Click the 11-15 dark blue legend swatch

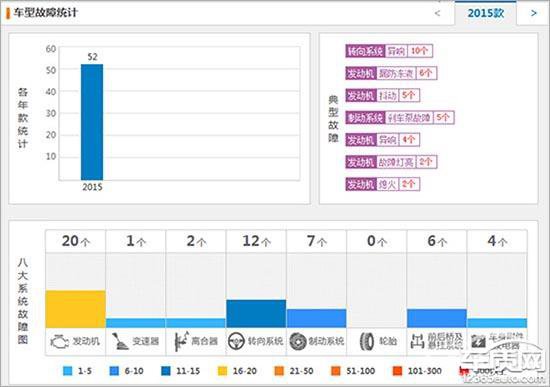coord(166,371)
